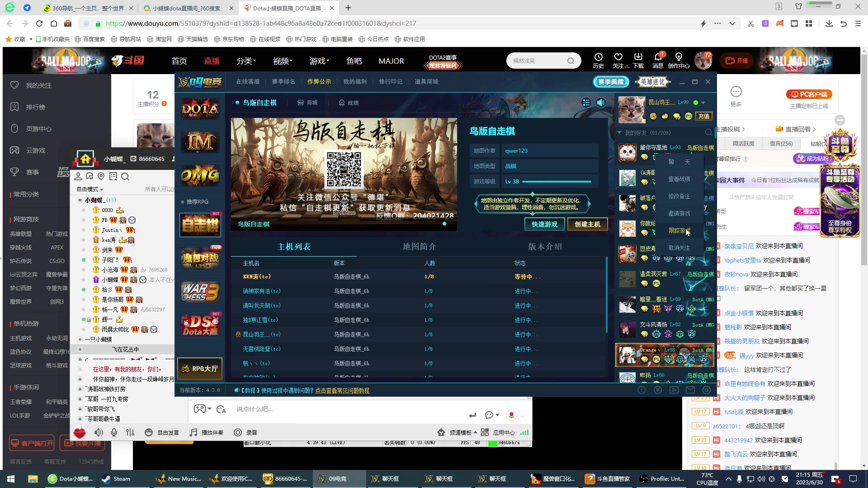Click the 快速游戏 button
Screen dimensions: 868x488
[544, 224]
